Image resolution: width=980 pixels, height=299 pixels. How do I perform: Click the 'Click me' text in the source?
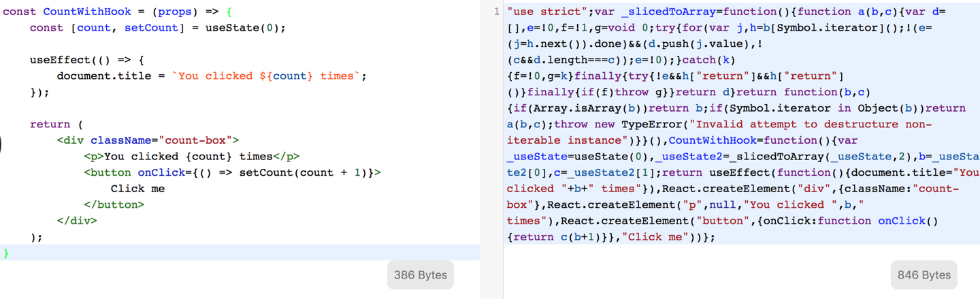point(137,188)
